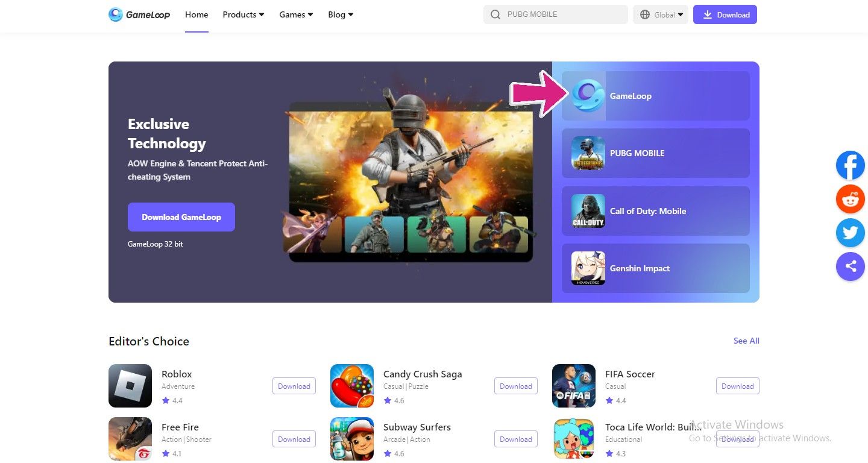
Task: Open the Roblox app icon
Action: pyautogui.click(x=130, y=386)
